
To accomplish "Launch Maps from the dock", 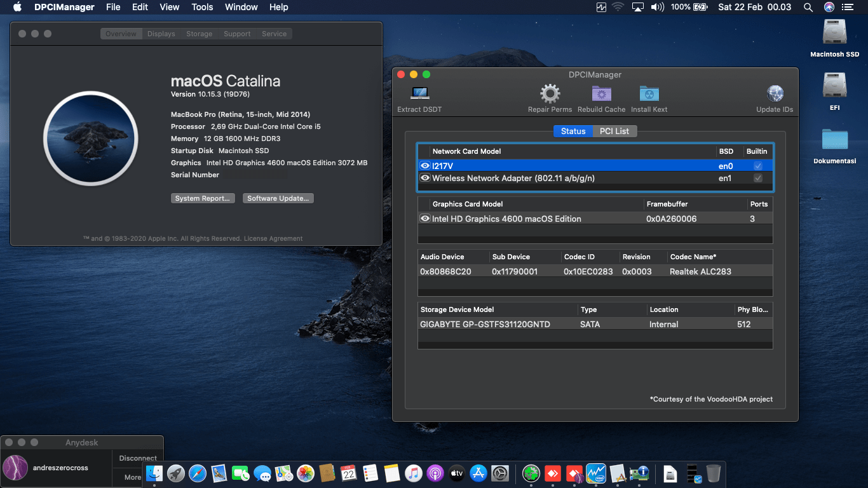I will [284, 473].
